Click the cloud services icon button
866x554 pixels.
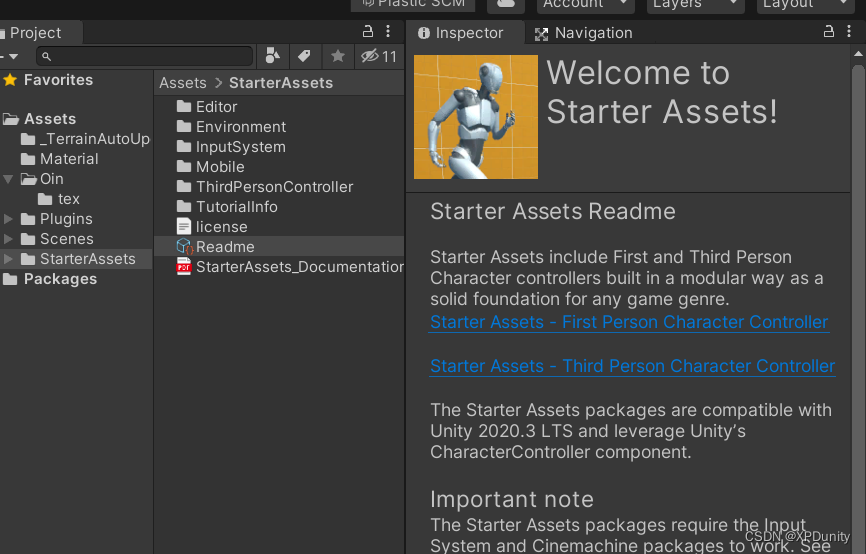pos(505,4)
